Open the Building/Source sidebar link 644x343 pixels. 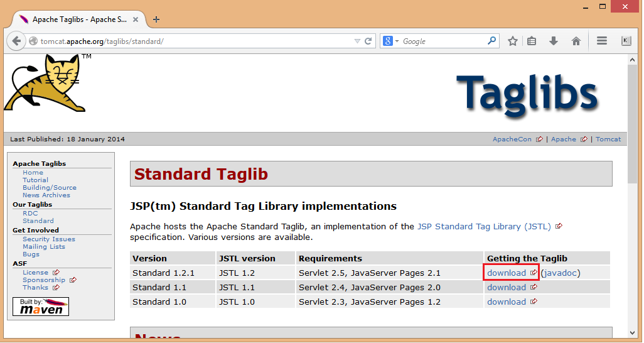[50, 188]
